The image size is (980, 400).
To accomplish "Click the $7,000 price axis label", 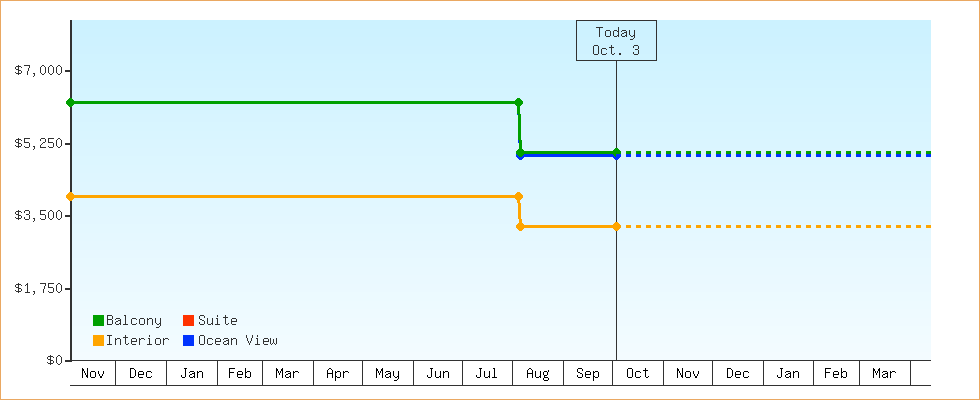I will click(x=39, y=70).
